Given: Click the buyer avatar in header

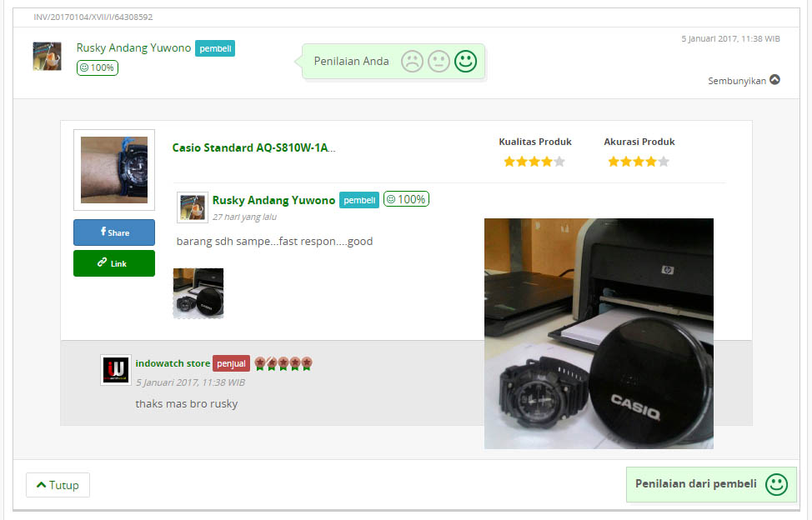Looking at the screenshot, I should click(47, 56).
